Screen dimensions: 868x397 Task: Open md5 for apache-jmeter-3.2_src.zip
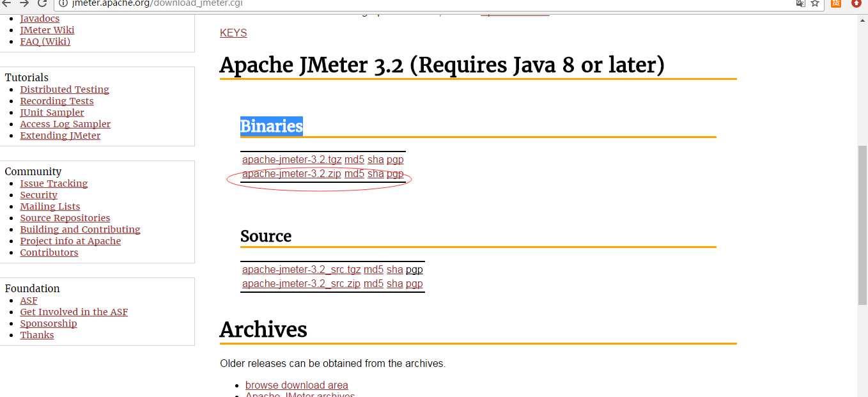coord(373,283)
